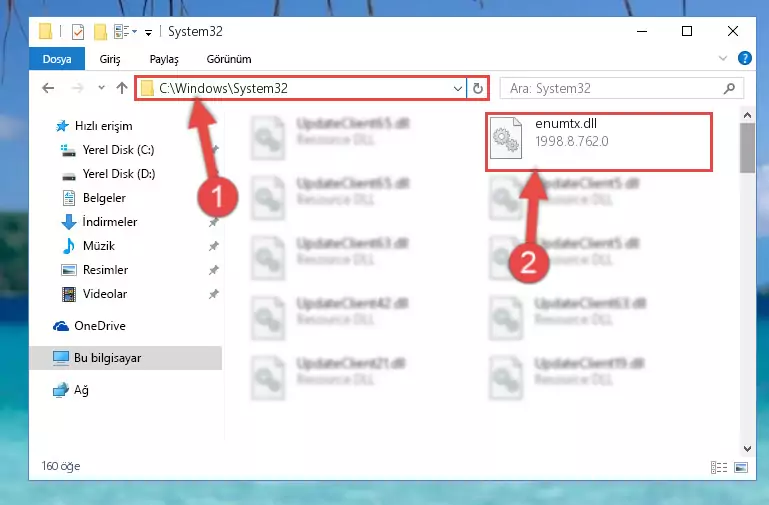The height and width of the screenshot is (505, 769).
Task: Click the pin icon next to Müzik
Action: click(x=213, y=246)
